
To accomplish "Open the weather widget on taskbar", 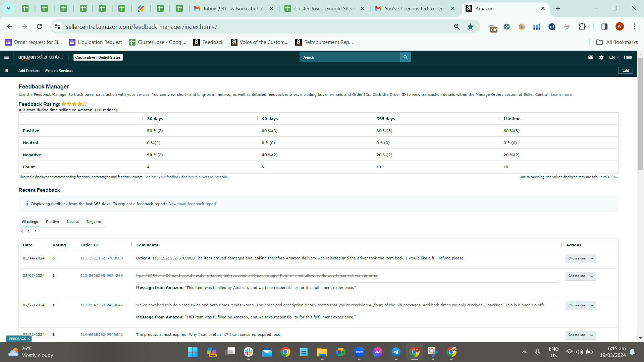I will [x=31, y=352].
